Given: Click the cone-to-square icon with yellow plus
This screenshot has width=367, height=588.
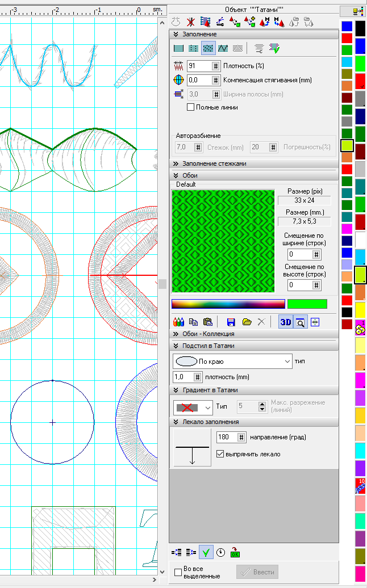Looking at the screenshot, I should pyautogui.click(x=249, y=22).
